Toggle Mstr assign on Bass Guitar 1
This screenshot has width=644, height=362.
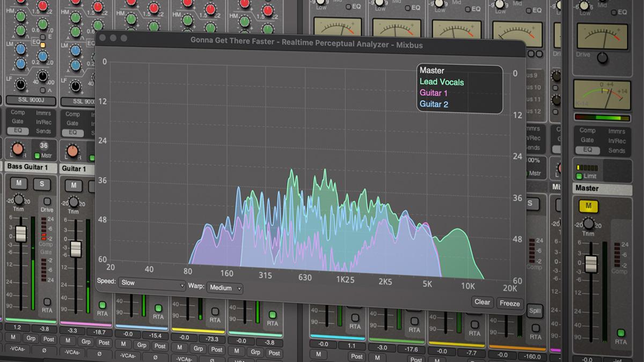coord(37,156)
